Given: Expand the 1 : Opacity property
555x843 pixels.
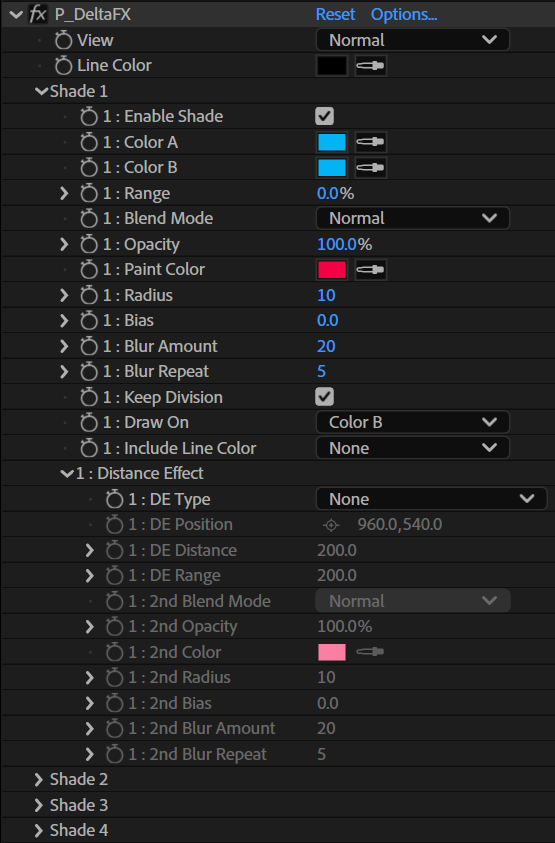Looking at the screenshot, I should 64,244.
